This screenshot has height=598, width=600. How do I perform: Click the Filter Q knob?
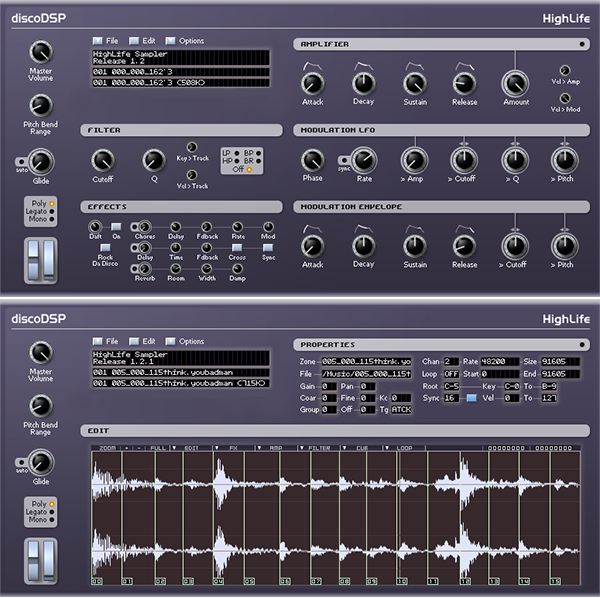coord(154,160)
